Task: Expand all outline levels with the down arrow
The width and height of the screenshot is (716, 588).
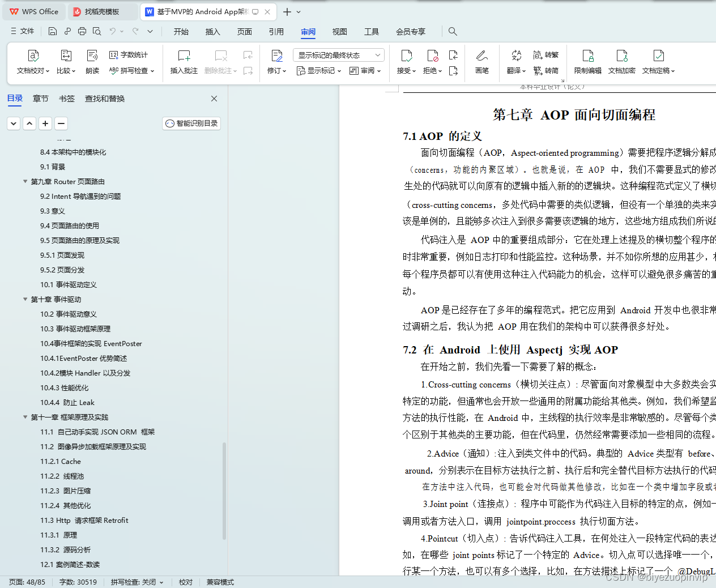Action: [x=14, y=123]
